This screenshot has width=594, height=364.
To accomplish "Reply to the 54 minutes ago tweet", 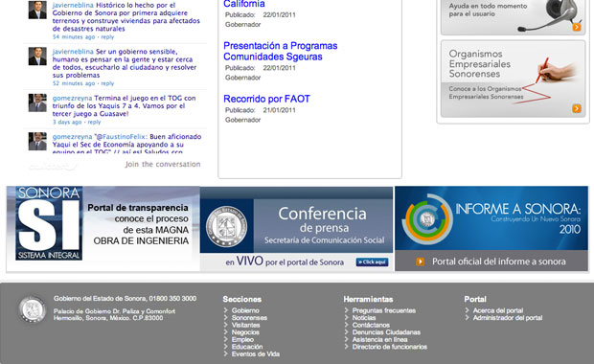I will click(107, 37).
